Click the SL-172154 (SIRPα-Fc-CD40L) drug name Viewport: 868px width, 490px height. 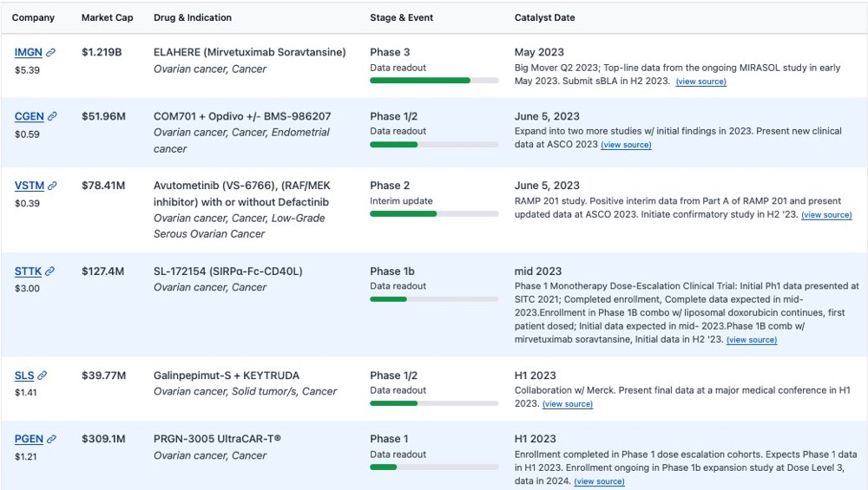(228, 271)
